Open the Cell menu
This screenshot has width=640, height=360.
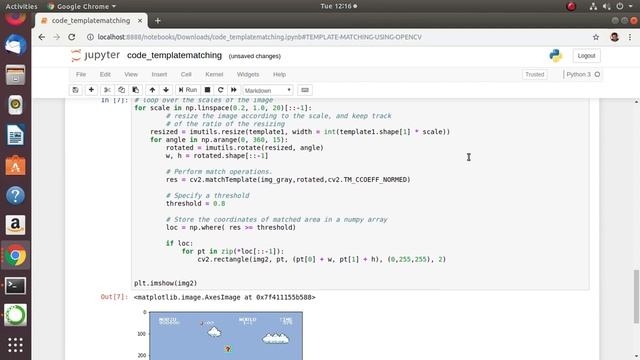coord(186,74)
